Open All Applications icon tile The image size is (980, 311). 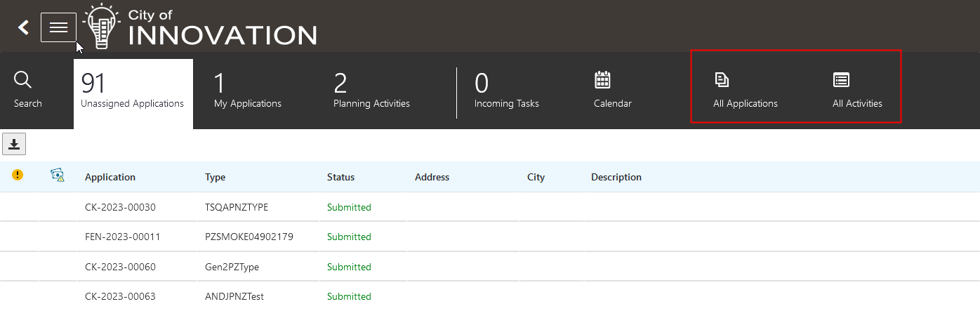[x=721, y=80]
